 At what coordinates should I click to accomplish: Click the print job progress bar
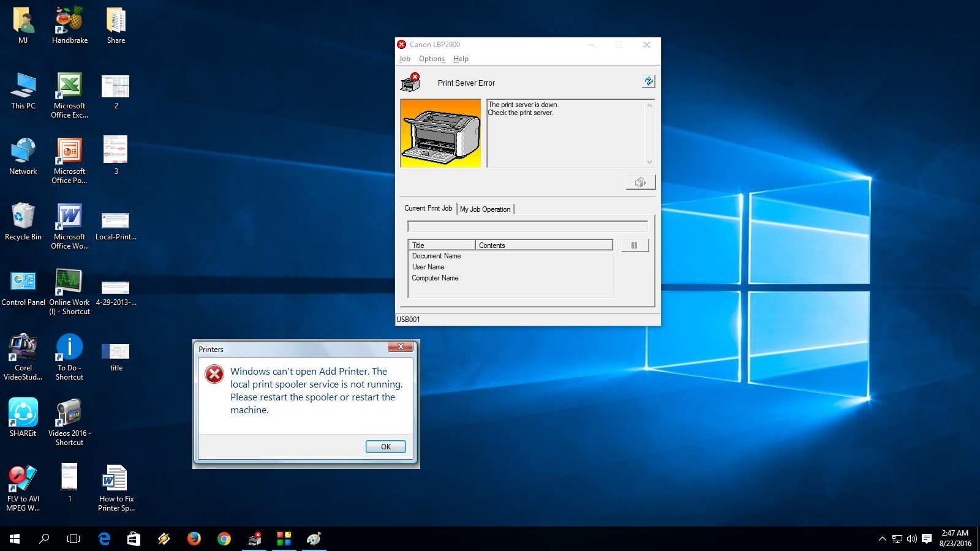pyautogui.click(x=527, y=227)
